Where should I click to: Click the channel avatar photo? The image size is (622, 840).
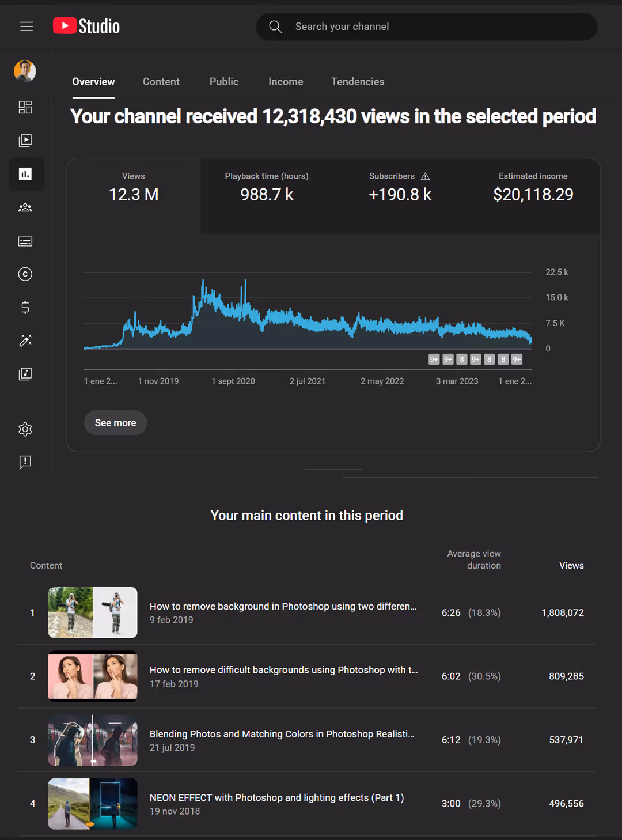coord(25,71)
